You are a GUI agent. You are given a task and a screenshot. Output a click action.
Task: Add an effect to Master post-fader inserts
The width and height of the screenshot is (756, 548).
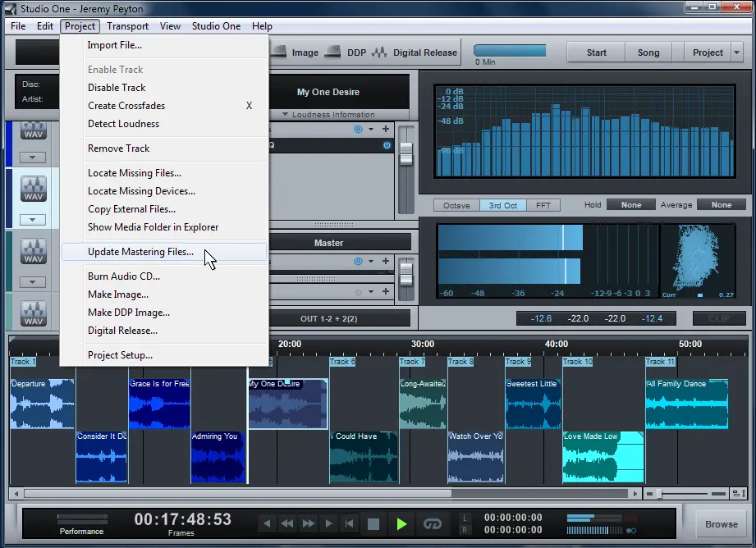pos(385,291)
